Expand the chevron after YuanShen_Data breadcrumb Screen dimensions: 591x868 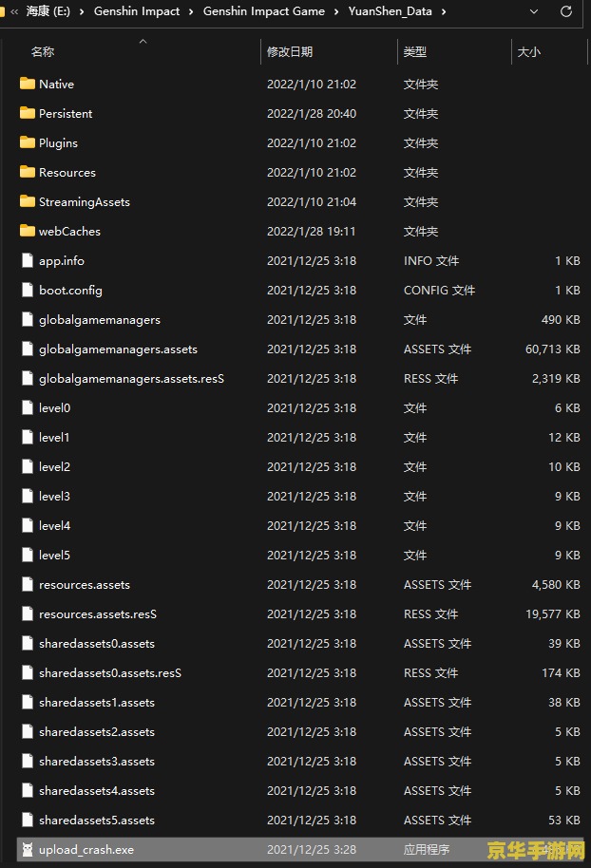pyautogui.click(x=443, y=11)
